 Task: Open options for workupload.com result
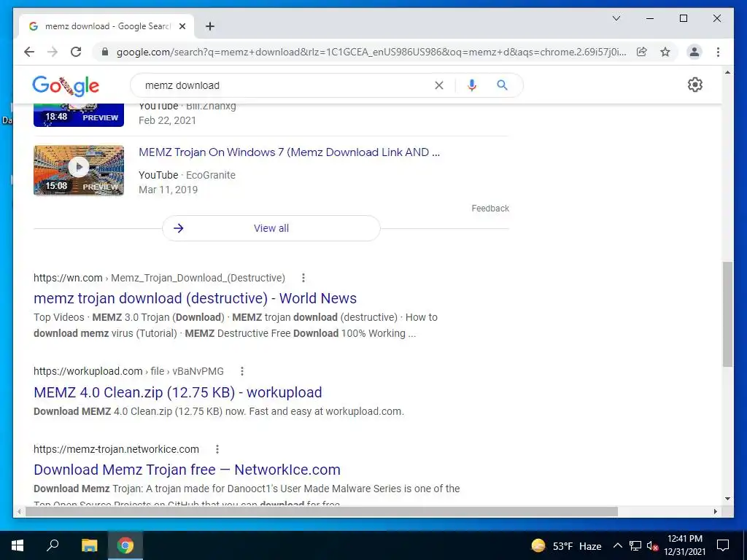[242, 371]
